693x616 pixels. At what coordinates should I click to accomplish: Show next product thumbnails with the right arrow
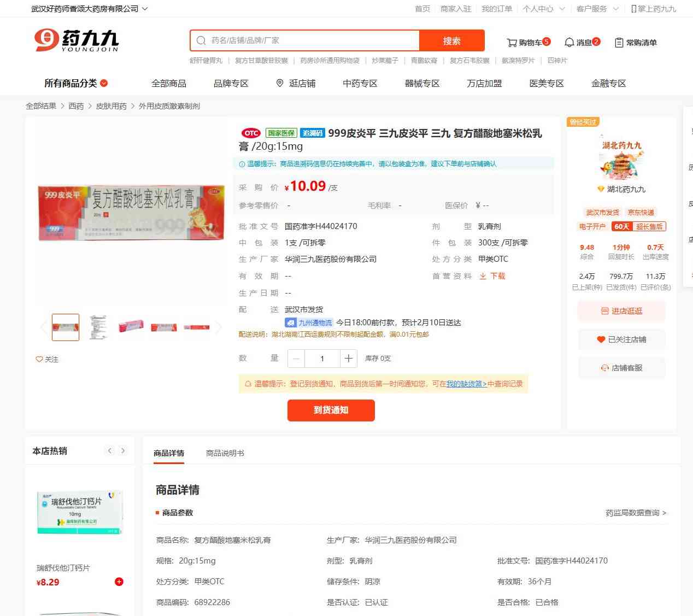click(x=219, y=327)
